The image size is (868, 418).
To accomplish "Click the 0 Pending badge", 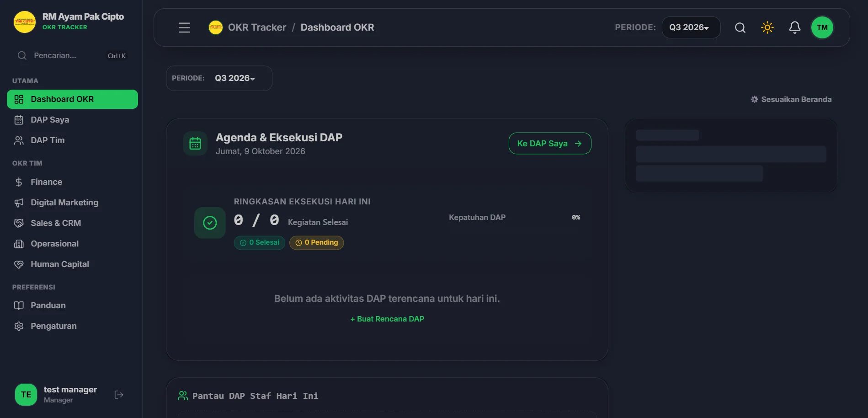I will (x=317, y=243).
